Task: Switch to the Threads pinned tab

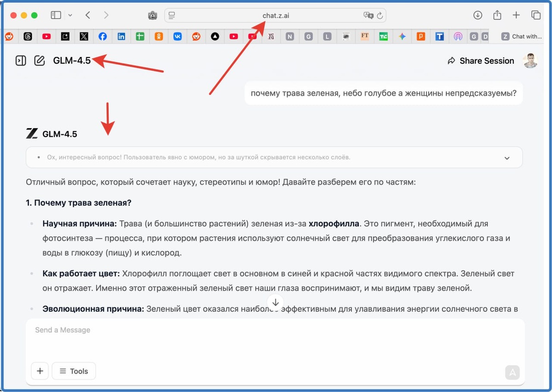Action: point(28,36)
